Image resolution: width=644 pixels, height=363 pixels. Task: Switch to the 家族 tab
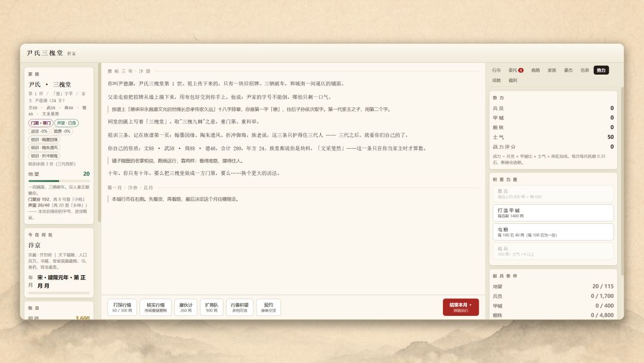552,70
